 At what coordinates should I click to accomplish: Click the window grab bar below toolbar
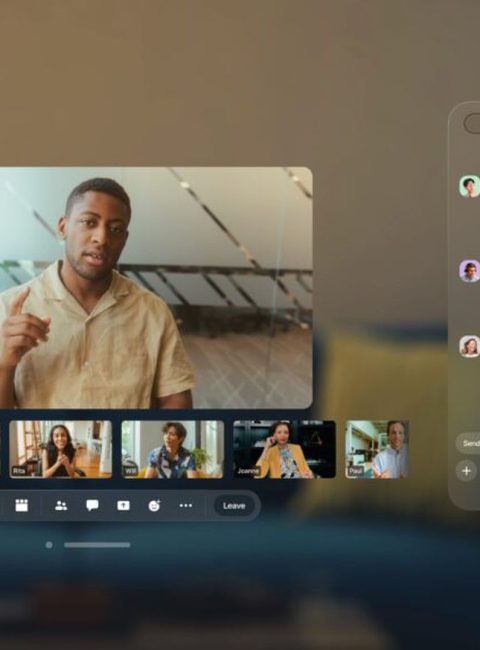click(x=97, y=545)
